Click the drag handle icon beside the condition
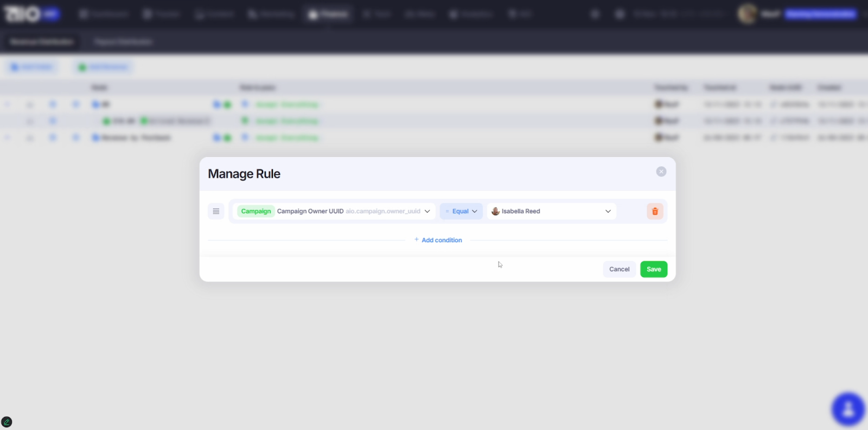Screen dimensions: 868x430 tap(216, 211)
